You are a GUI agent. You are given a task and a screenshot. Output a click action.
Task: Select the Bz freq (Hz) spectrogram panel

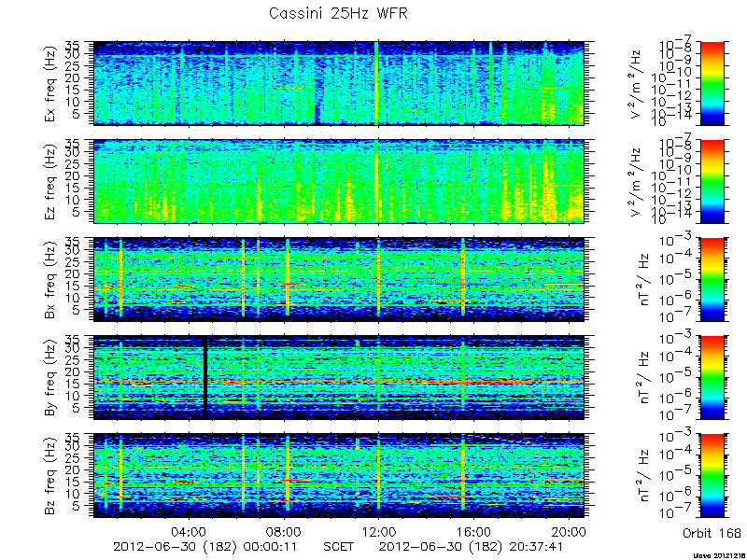[338, 476]
